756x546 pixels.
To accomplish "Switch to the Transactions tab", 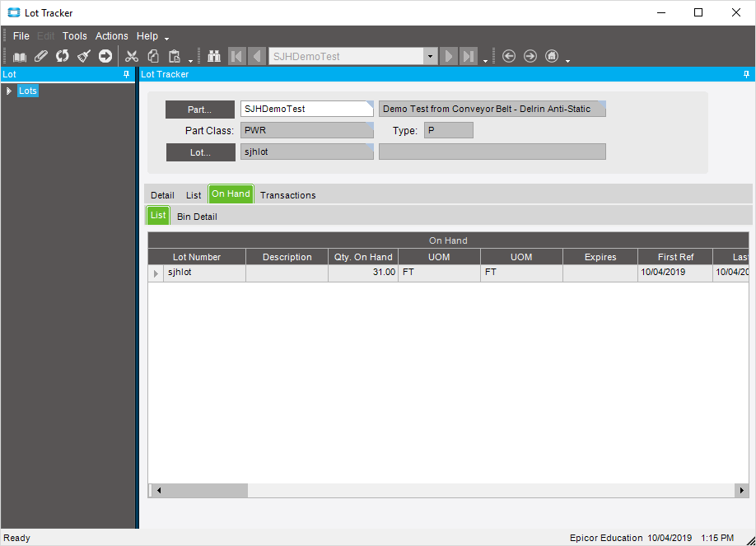I will (x=288, y=195).
